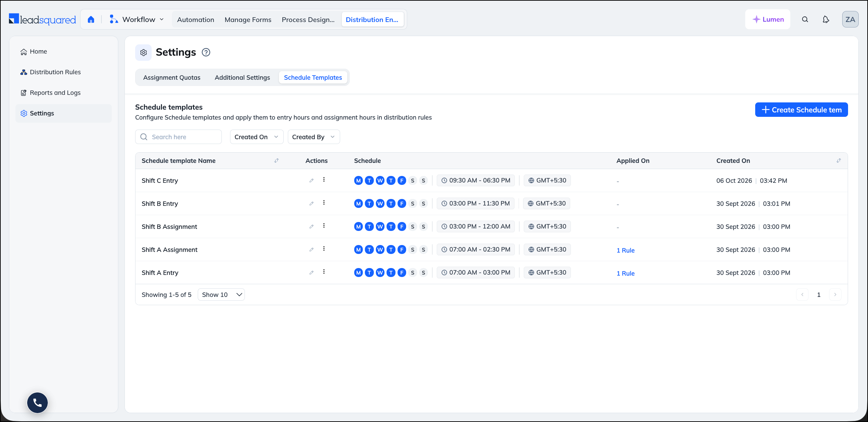
Task: Open notifications bell icon
Action: [826, 19]
